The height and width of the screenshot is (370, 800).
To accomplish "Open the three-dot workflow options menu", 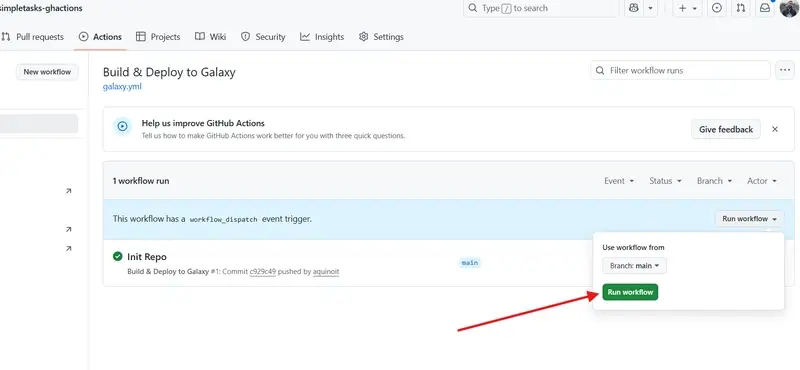I will point(785,70).
